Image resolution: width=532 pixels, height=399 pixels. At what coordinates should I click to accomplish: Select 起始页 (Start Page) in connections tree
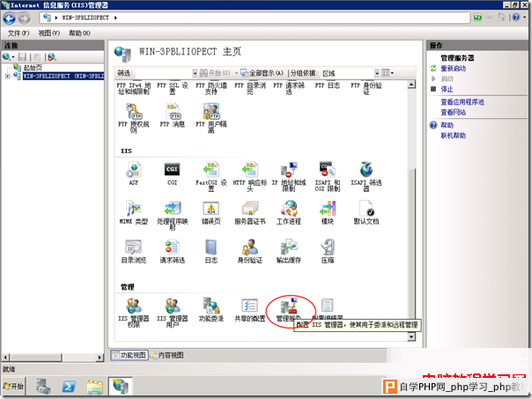tap(33, 67)
